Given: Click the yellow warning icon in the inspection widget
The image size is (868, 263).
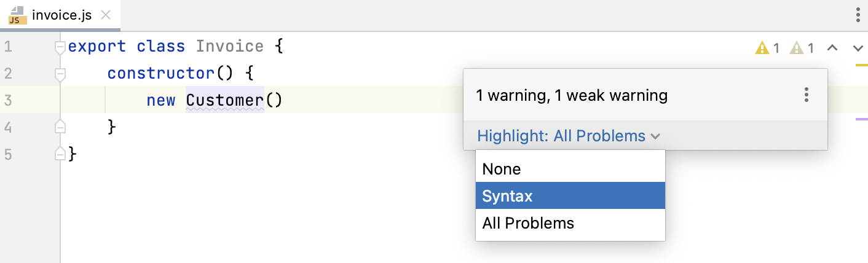Looking at the screenshot, I should 762,48.
